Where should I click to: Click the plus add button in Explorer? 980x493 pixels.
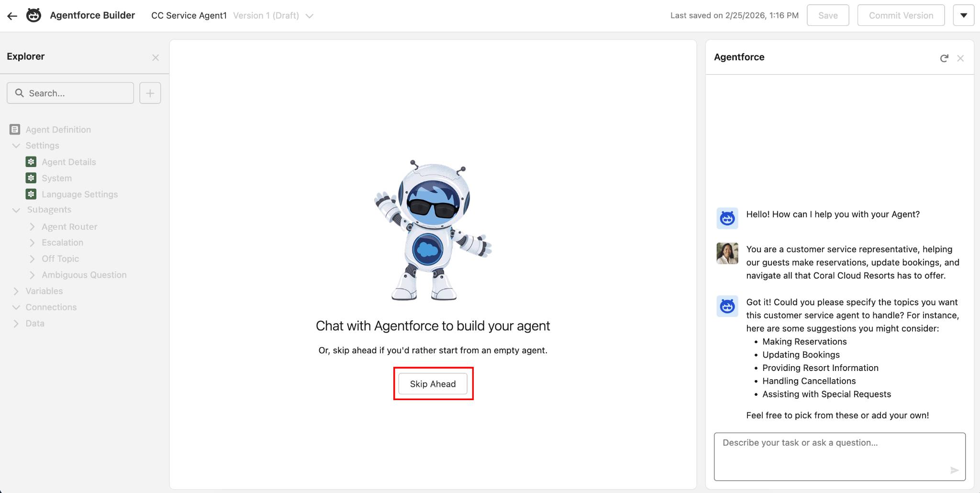click(150, 93)
